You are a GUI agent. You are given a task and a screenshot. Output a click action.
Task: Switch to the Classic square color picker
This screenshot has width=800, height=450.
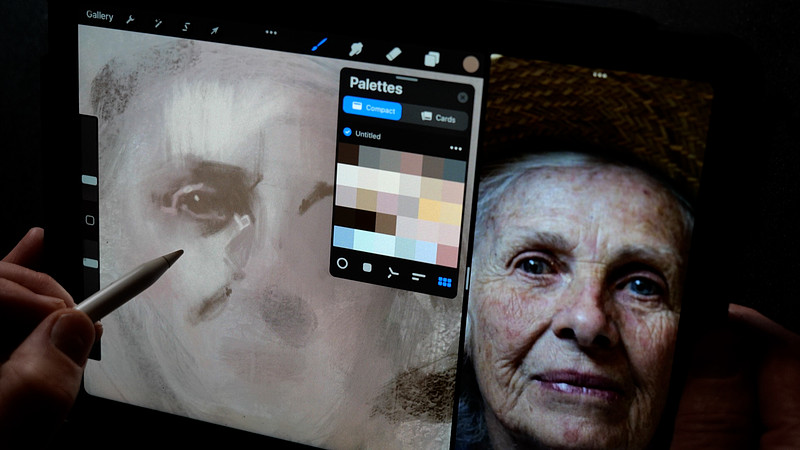367,268
